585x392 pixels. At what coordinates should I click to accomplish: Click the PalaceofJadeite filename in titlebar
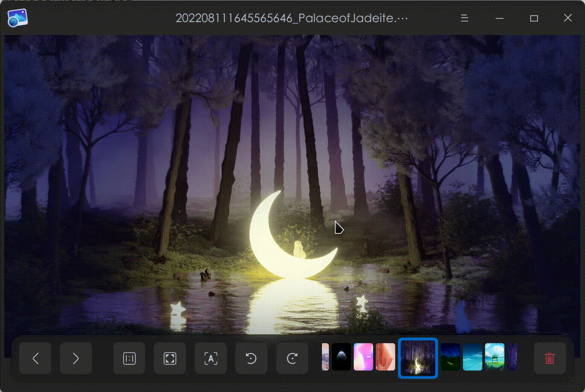coord(292,18)
